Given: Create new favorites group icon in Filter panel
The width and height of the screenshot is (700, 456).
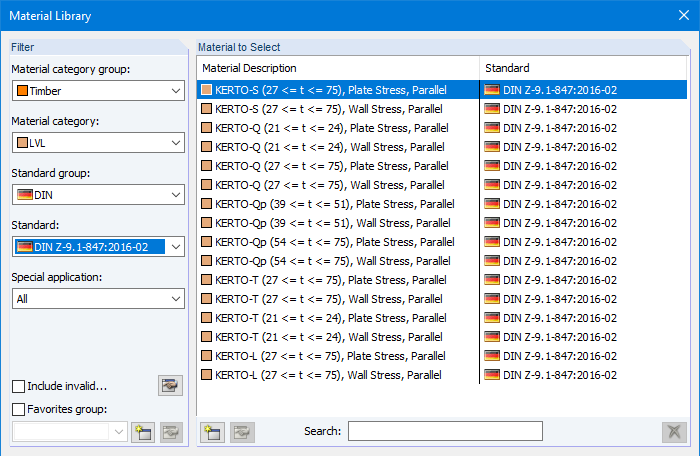Looking at the screenshot, I should tap(143, 432).
